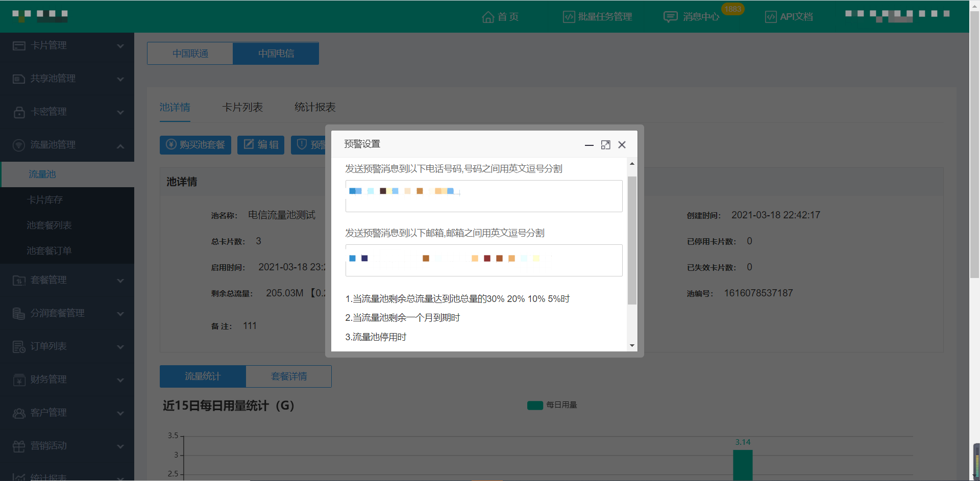
Task: Click the 卡片管理 sidebar icon
Action: click(19, 46)
